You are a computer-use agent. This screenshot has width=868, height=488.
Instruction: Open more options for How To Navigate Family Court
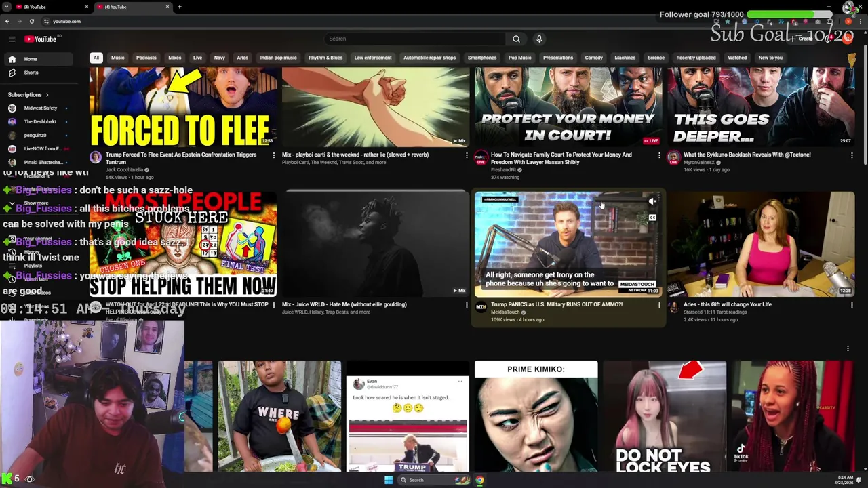(659, 155)
